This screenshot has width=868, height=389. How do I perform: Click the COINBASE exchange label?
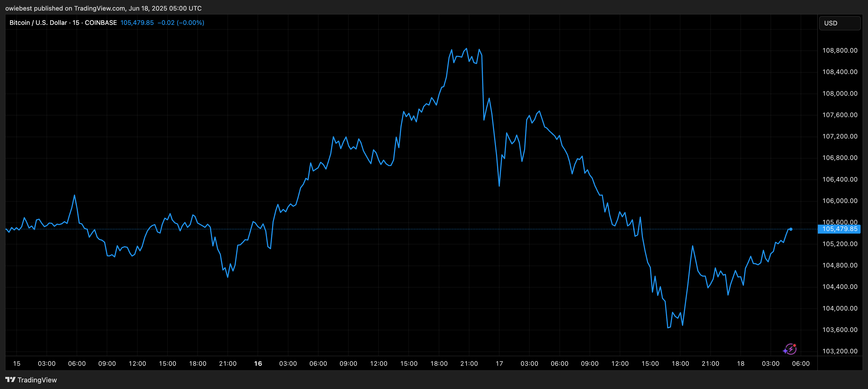click(101, 22)
